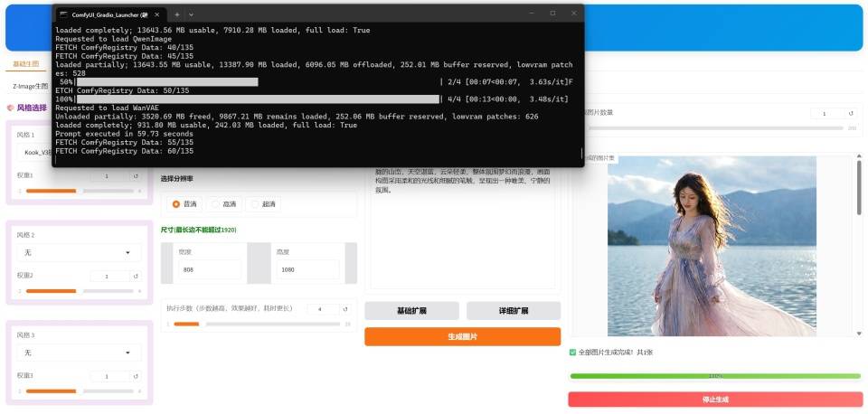868x414 pixels.
Task: Click the image count number input
Action: click(x=828, y=114)
